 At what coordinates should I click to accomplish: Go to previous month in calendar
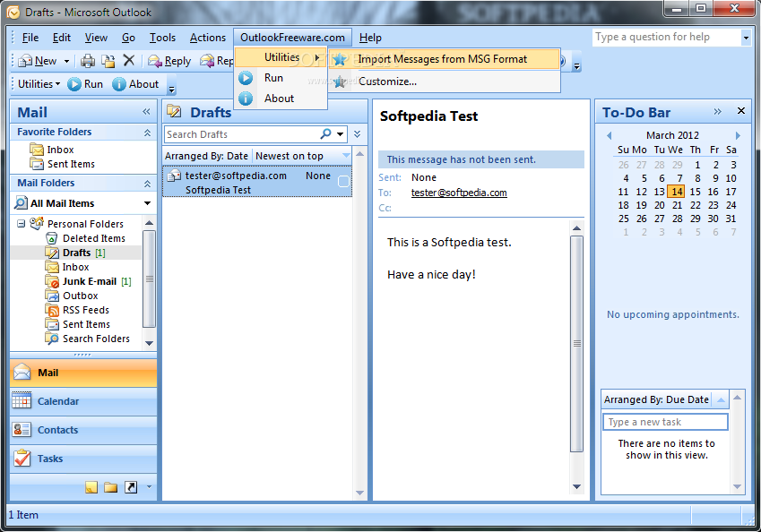[x=610, y=135]
